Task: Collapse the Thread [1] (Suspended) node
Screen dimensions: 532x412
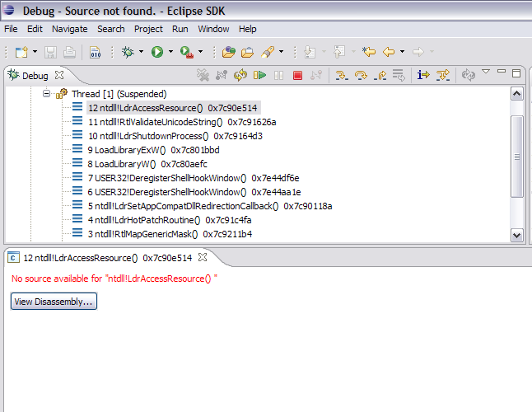Action: pyautogui.click(x=46, y=93)
